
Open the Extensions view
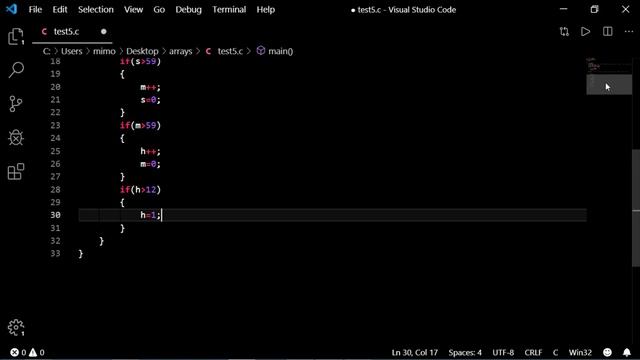click(x=16, y=171)
